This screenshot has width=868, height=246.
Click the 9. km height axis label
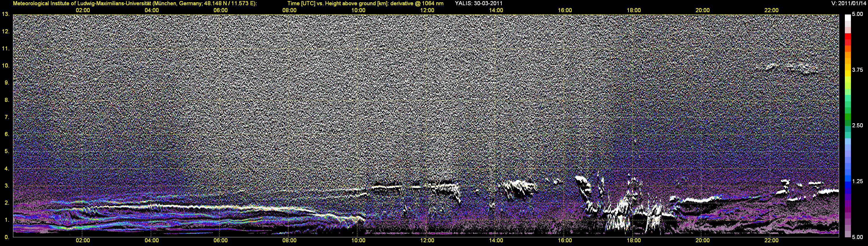tap(7, 82)
